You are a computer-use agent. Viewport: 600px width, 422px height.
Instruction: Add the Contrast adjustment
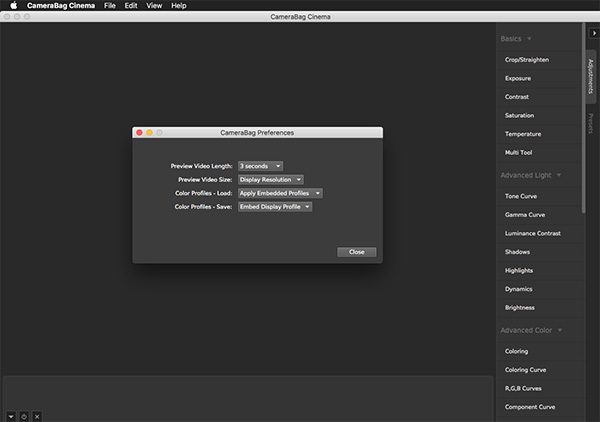(x=540, y=97)
